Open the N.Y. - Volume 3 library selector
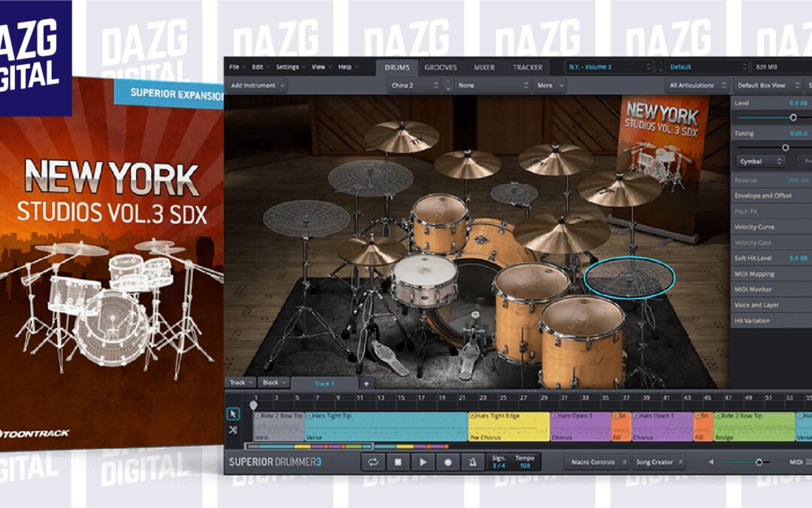 609,67
